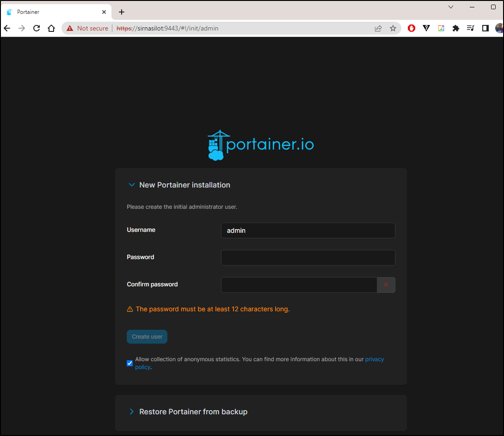Viewport: 504px width, 436px height.
Task: Expand Restore Portainer from backup section
Action: pyautogui.click(x=131, y=412)
